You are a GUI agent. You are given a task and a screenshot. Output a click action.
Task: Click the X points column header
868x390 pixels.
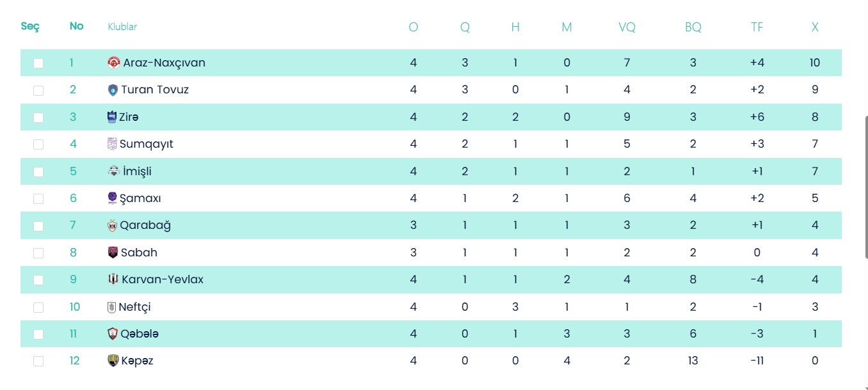[815, 27]
